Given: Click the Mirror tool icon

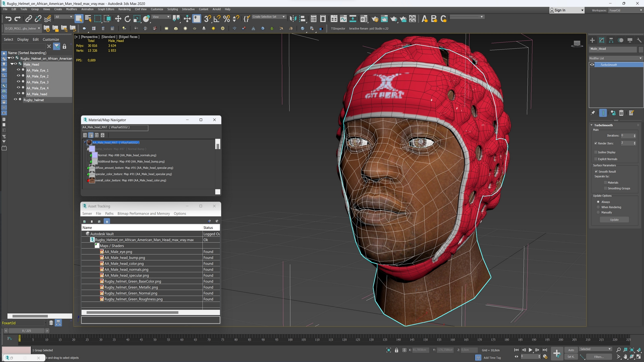Looking at the screenshot, I should coord(293,19).
